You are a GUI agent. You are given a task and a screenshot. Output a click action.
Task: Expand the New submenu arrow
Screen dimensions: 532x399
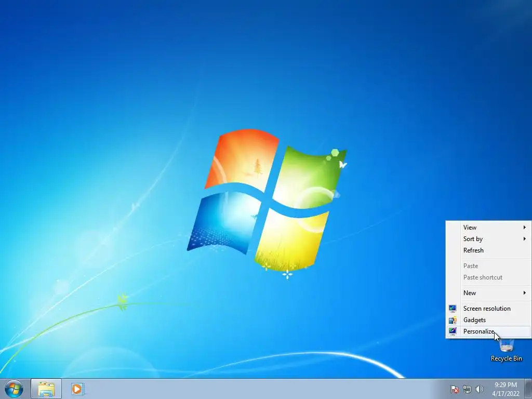pyautogui.click(x=525, y=293)
